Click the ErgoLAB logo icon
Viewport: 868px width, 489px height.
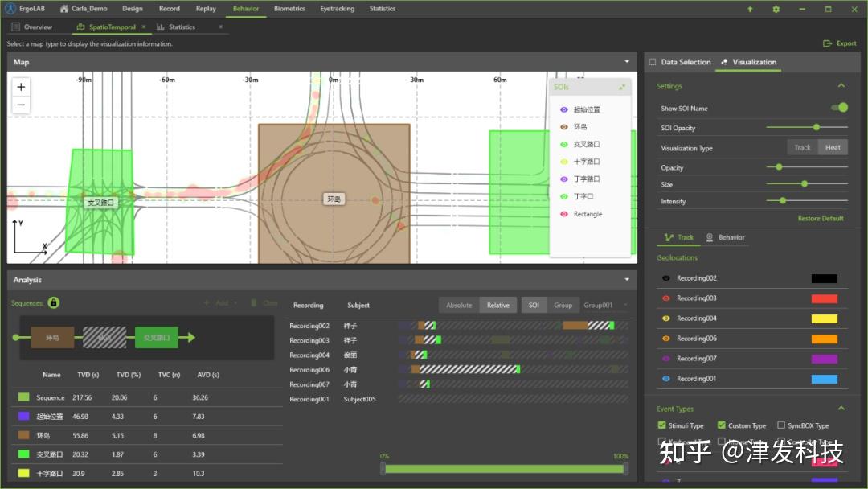[x=10, y=8]
